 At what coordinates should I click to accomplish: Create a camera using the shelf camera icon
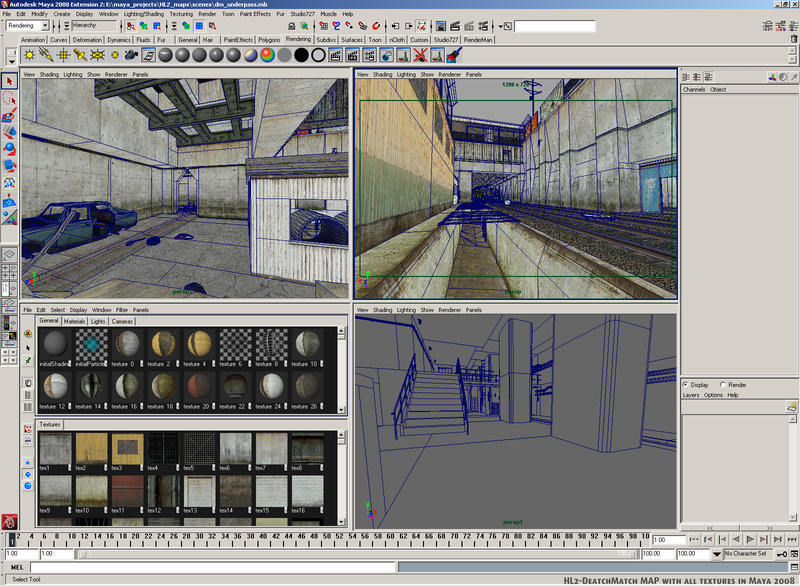(131, 55)
